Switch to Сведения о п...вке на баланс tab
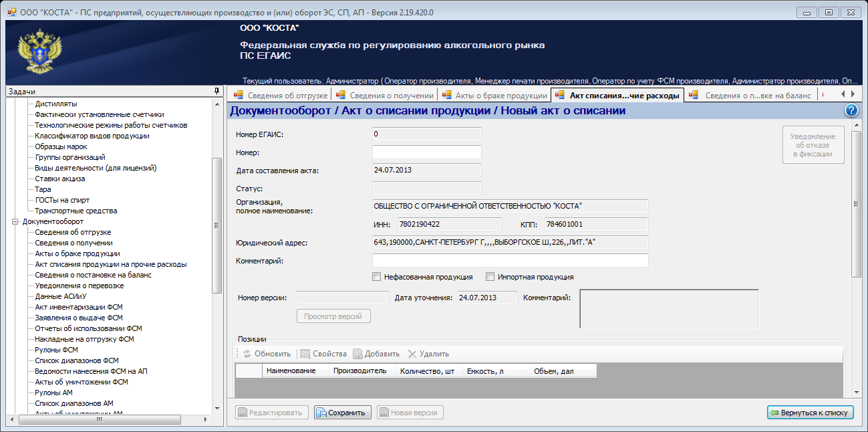868x432 pixels. [751, 96]
